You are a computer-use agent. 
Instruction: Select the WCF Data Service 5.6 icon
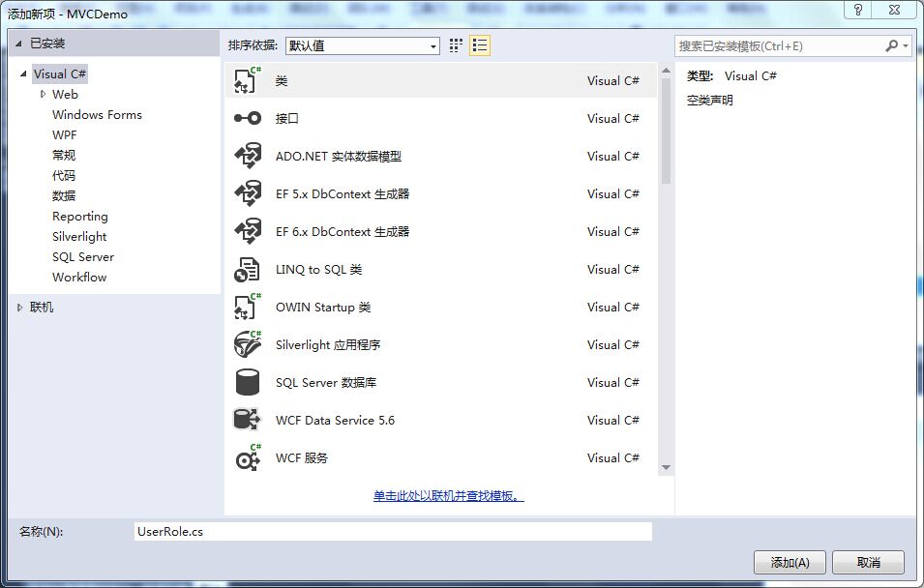tap(247, 420)
